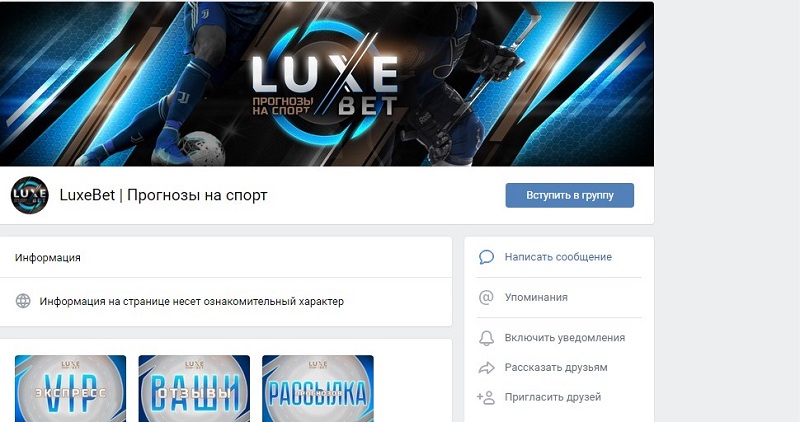Join the group with Вступить в группу

point(569,195)
